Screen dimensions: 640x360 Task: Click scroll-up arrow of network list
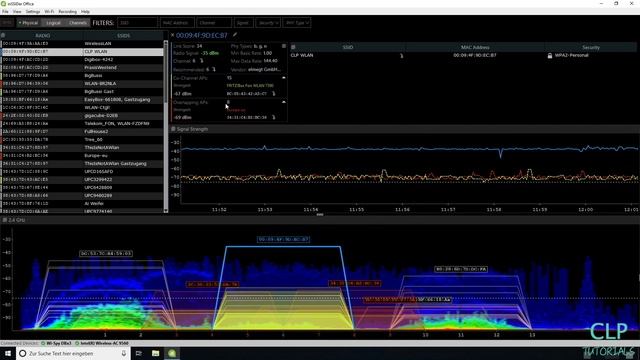(166, 42)
